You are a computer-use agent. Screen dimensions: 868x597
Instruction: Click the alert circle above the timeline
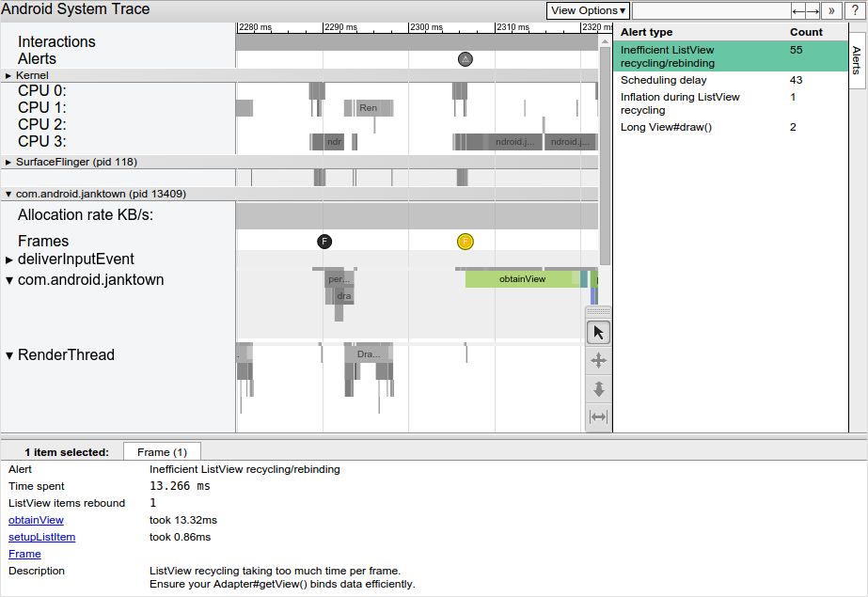(x=466, y=58)
